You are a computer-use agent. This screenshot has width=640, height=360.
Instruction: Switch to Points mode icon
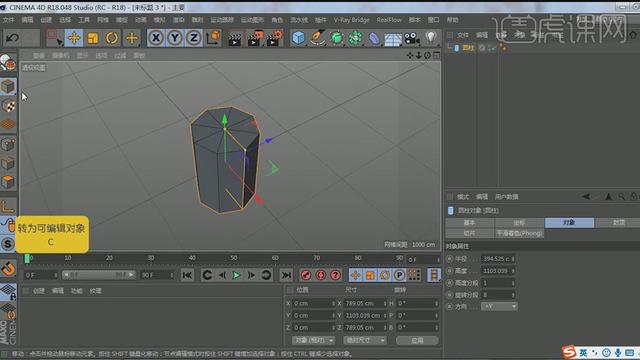pos(8,144)
